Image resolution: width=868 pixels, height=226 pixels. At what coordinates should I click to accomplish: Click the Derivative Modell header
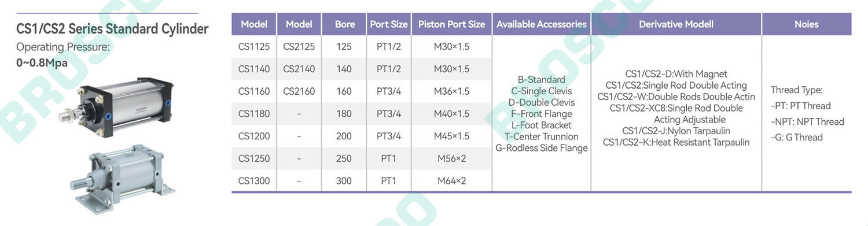[676, 24]
